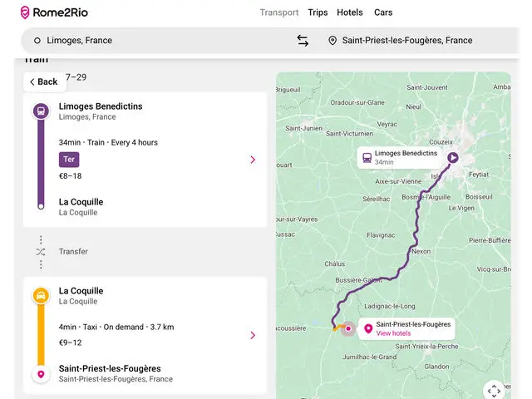Click the pink destination pin in itinerary

41,375
